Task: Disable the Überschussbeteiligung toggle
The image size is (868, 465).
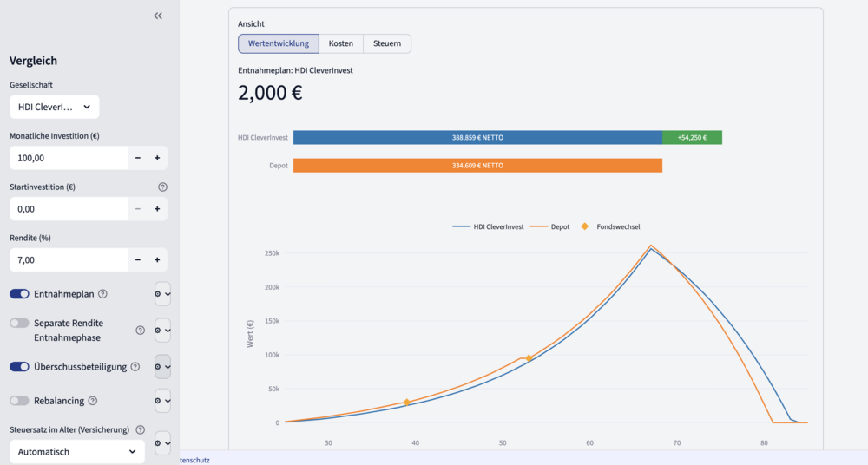Action: coord(19,366)
